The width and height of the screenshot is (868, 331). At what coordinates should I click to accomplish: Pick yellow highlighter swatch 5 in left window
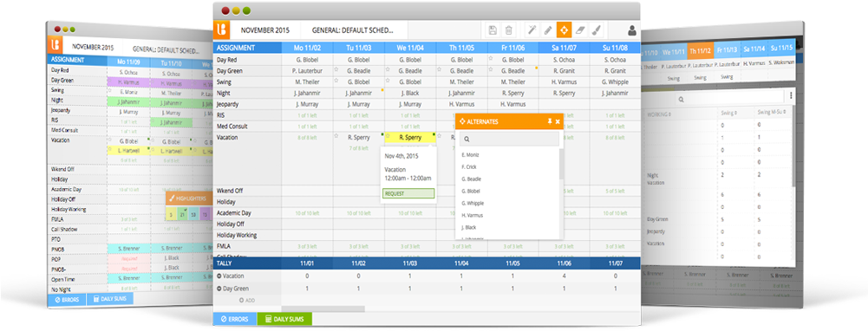pyautogui.click(x=172, y=214)
